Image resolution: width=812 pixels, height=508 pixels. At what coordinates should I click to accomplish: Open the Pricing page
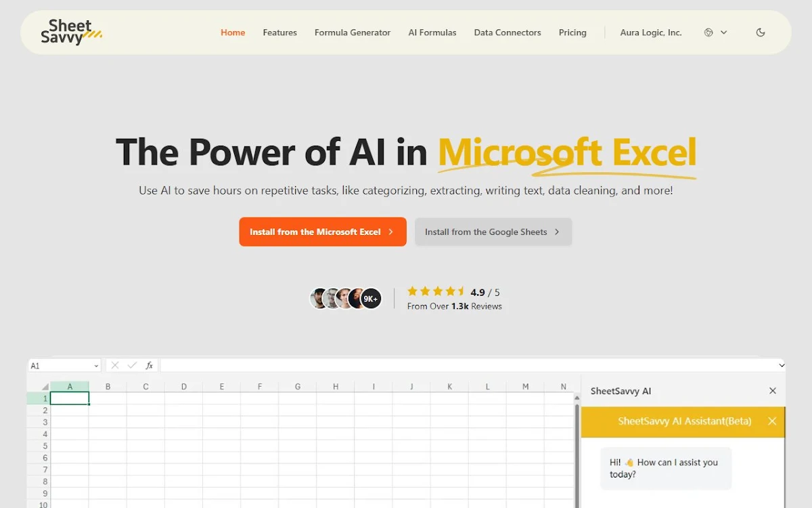pos(572,33)
